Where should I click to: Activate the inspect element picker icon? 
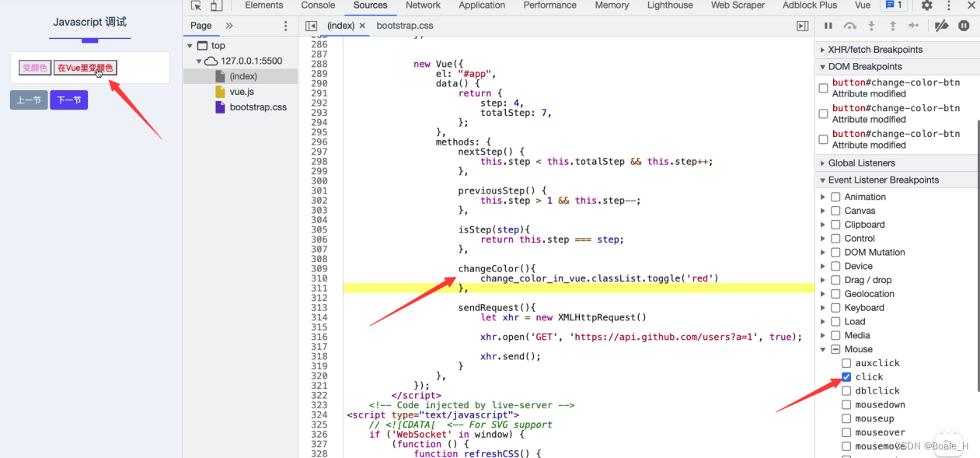tap(196, 5)
